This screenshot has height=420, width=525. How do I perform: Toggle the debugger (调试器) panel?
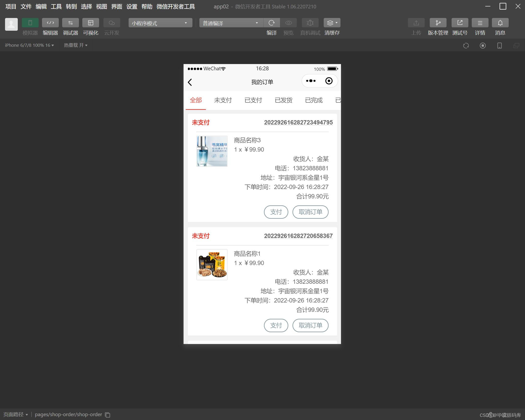pos(70,23)
